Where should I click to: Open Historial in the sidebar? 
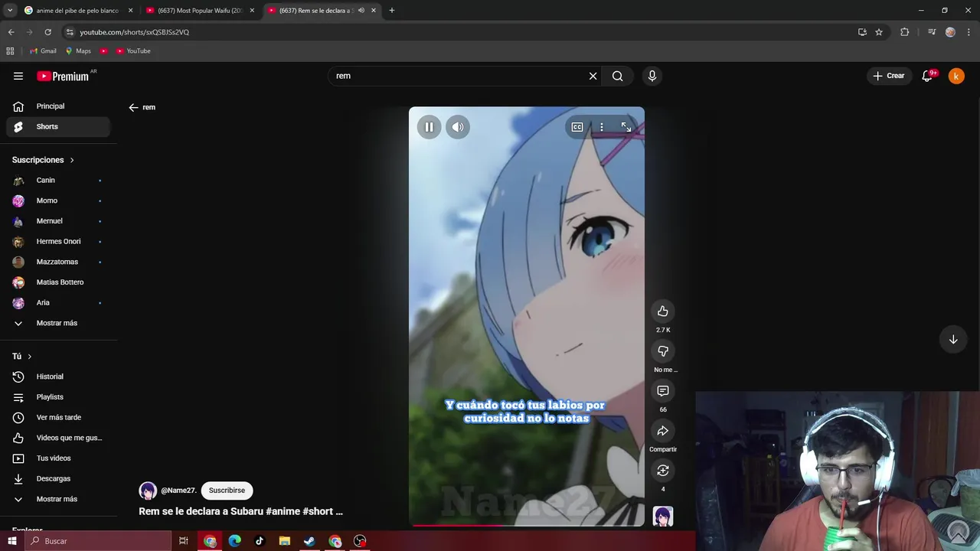coord(58,377)
